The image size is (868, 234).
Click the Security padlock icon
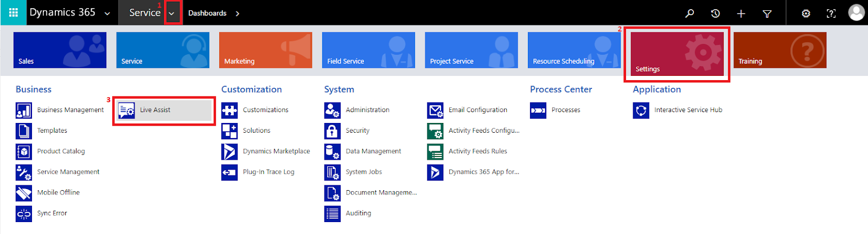coord(333,131)
